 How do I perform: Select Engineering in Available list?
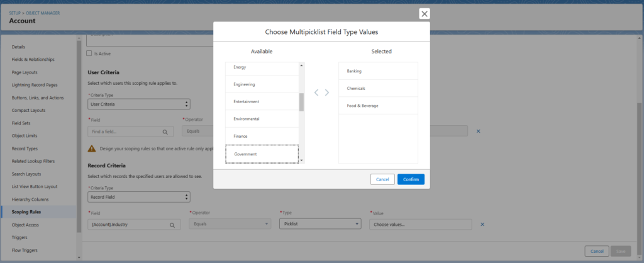pos(262,84)
